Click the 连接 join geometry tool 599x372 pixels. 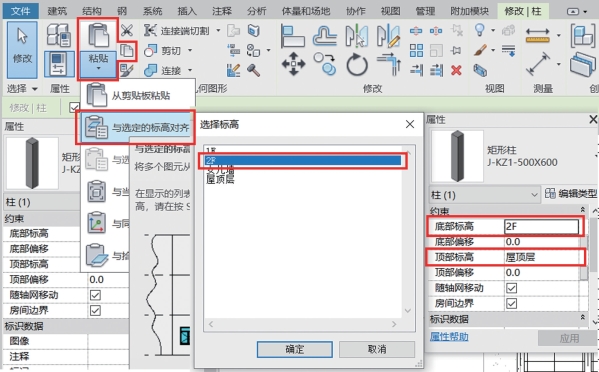(163, 70)
